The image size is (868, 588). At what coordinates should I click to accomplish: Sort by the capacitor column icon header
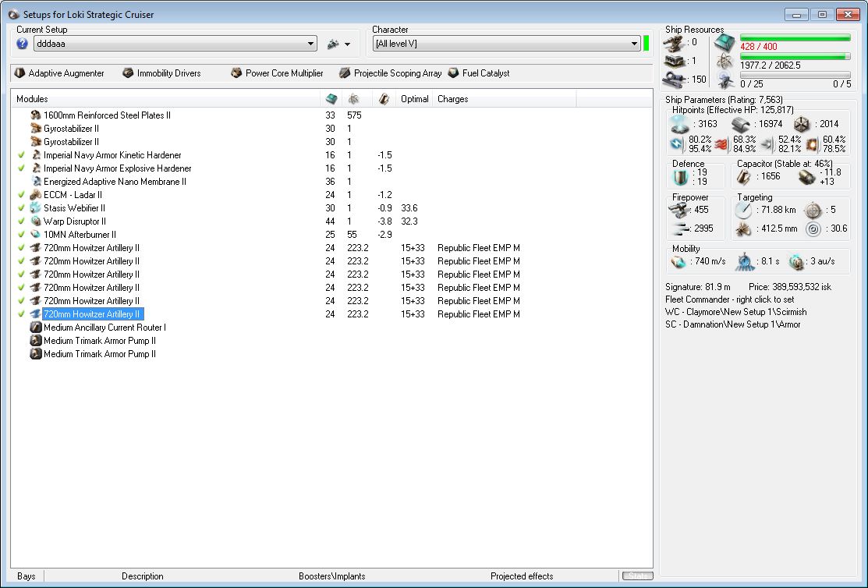pyautogui.click(x=384, y=99)
